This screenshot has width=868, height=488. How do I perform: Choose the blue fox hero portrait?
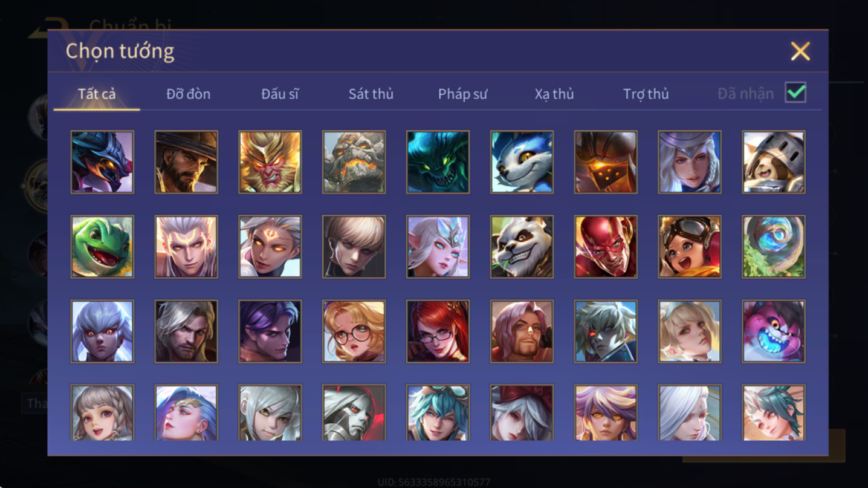pyautogui.click(x=522, y=162)
